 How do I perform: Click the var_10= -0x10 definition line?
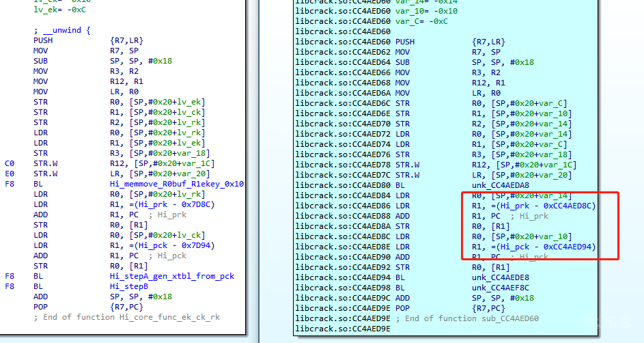(426, 11)
